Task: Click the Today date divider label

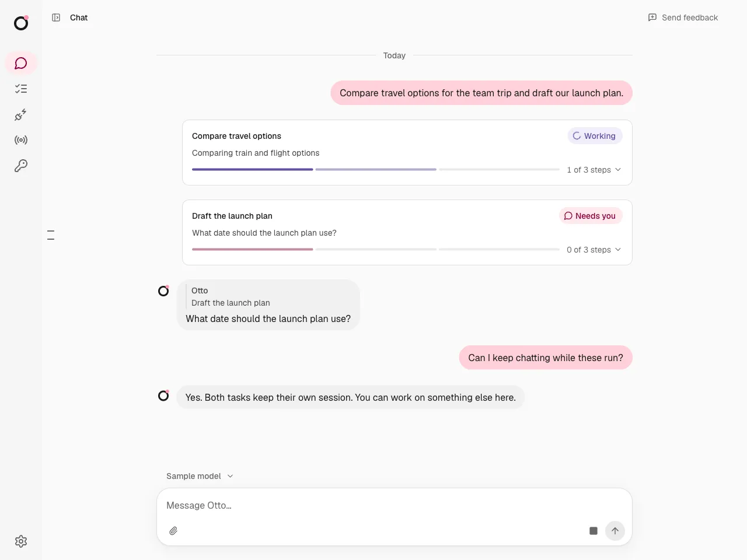Action: [395, 55]
